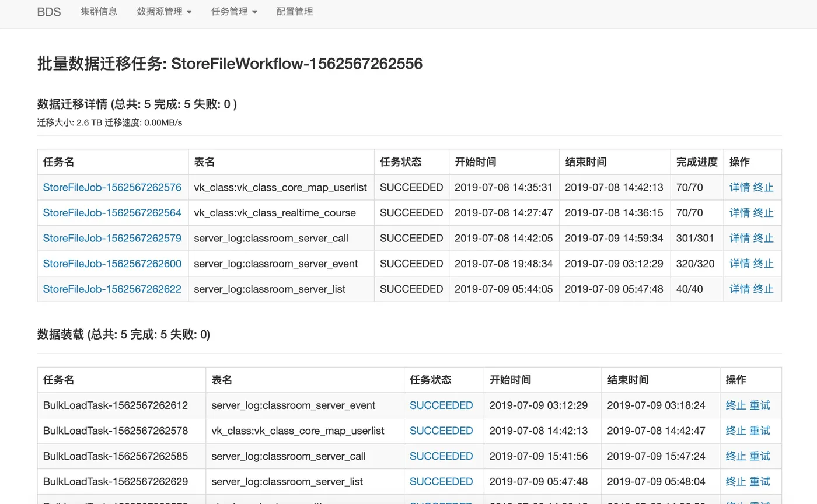Open the 配置管理 nav item
This screenshot has height=504, width=817.
pyautogui.click(x=295, y=11)
